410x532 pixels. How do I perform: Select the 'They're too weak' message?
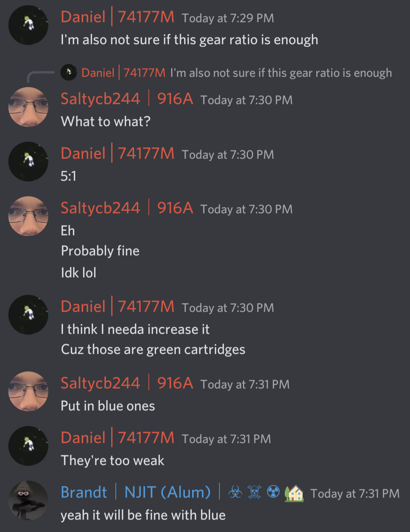[112, 461]
